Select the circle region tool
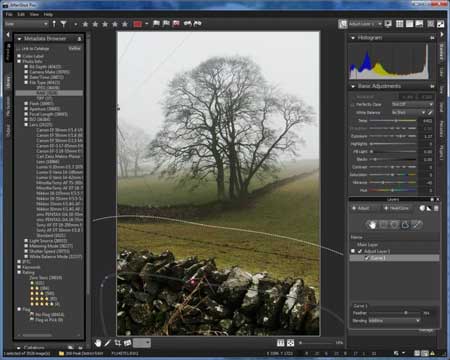Screen dimensions: 450x360 tap(394, 225)
